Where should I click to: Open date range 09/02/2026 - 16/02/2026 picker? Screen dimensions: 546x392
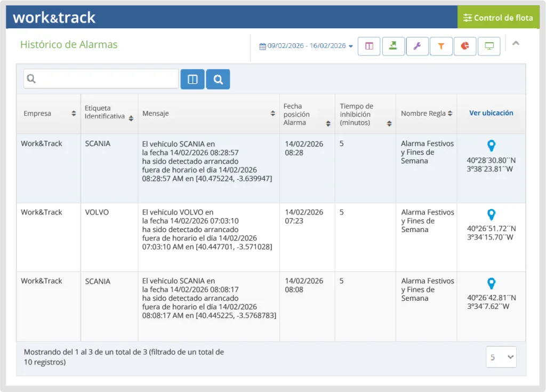pos(306,46)
